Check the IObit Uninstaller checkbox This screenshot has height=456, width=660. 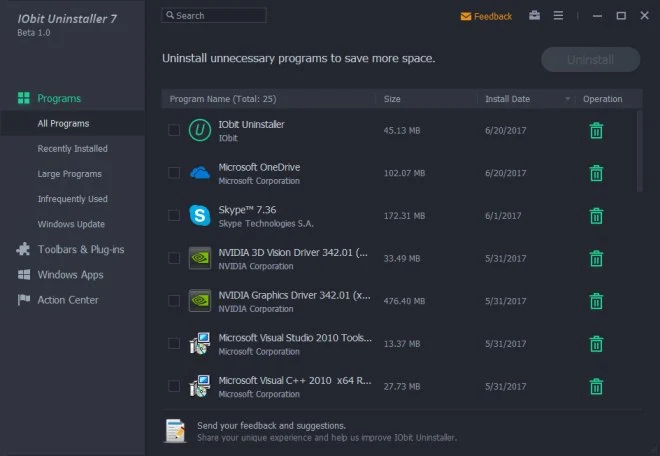(174, 130)
